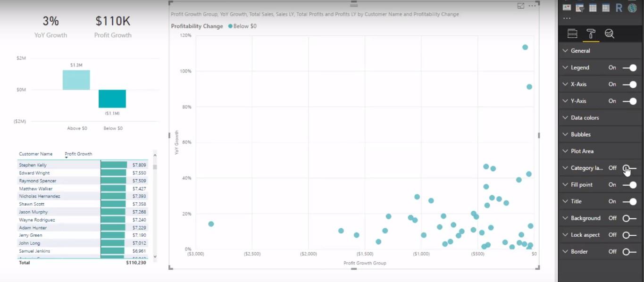Pick the card visual icon in Visualizations

(x=567, y=8)
